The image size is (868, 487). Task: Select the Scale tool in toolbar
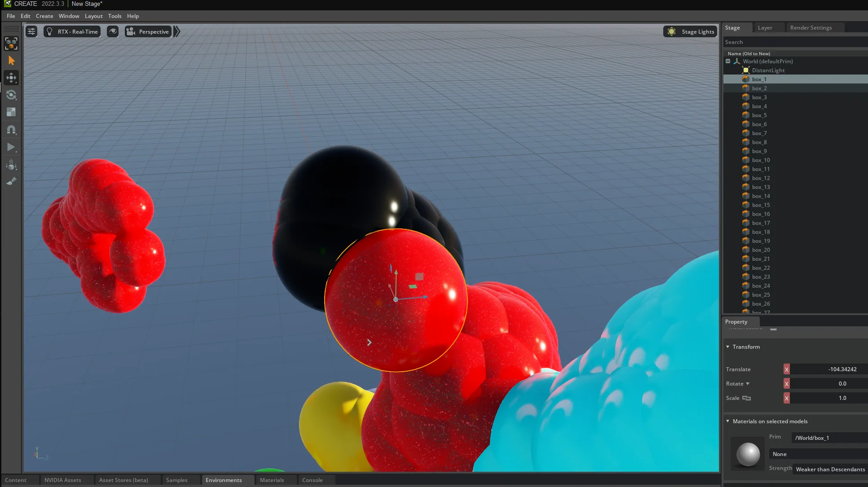[x=11, y=112]
